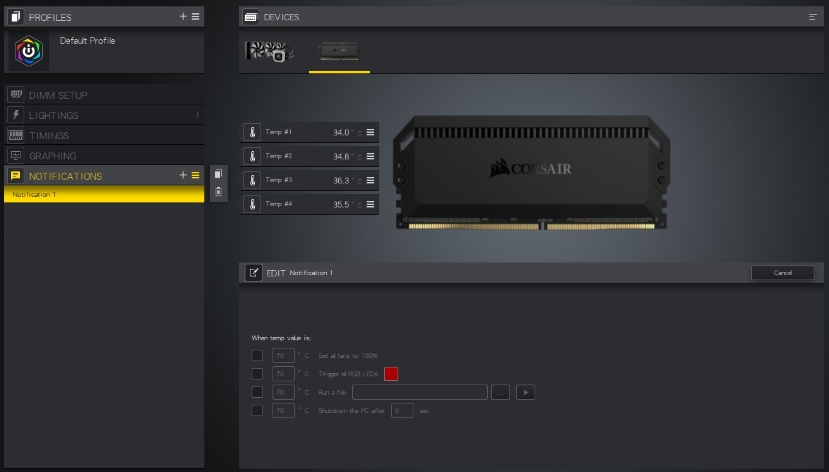
Task: Open the Temp #1 sensor options menu
Action: [371, 132]
